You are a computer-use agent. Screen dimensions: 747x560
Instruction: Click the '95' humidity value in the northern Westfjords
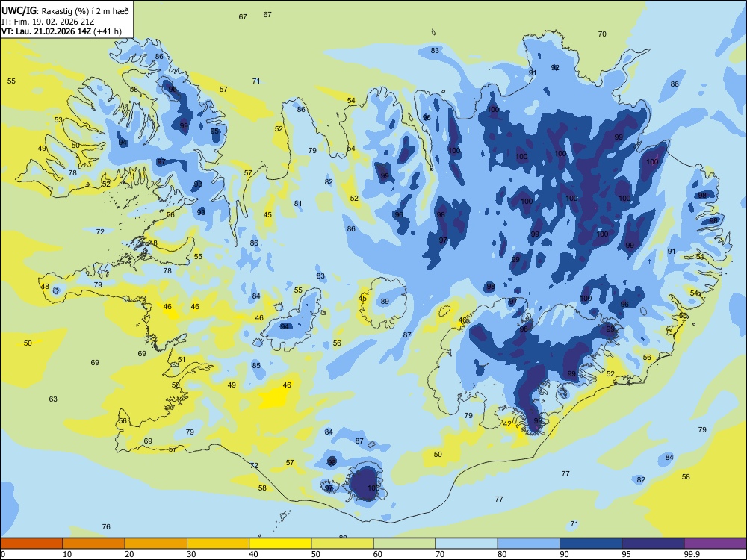[x=215, y=131]
